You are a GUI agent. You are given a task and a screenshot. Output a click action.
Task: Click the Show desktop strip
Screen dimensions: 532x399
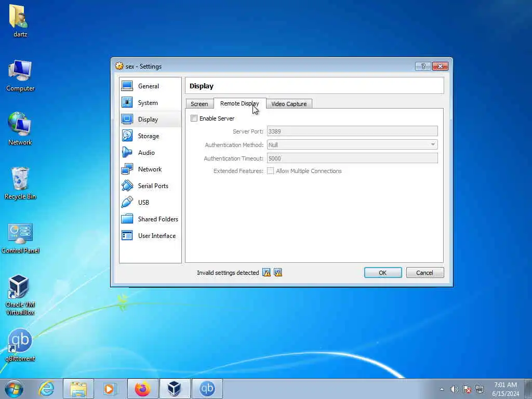click(x=528, y=389)
